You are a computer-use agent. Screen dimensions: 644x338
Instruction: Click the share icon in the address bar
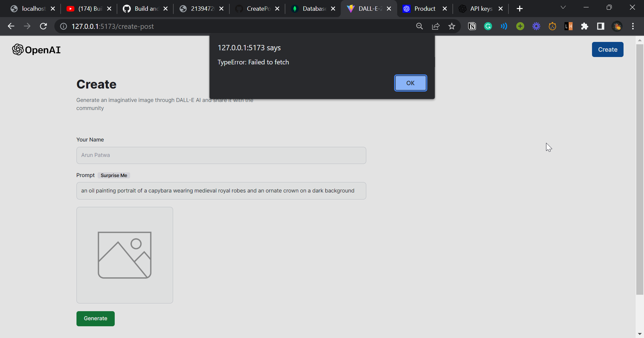(x=436, y=26)
